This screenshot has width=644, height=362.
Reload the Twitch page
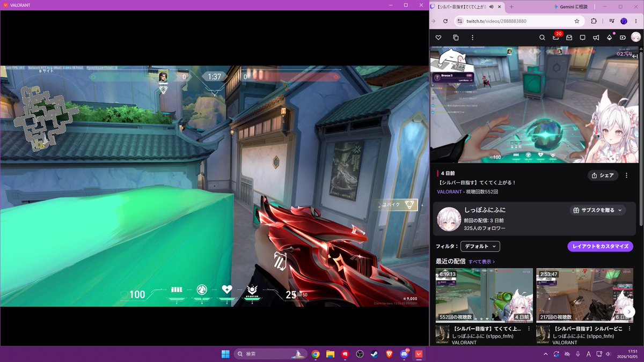tap(445, 21)
